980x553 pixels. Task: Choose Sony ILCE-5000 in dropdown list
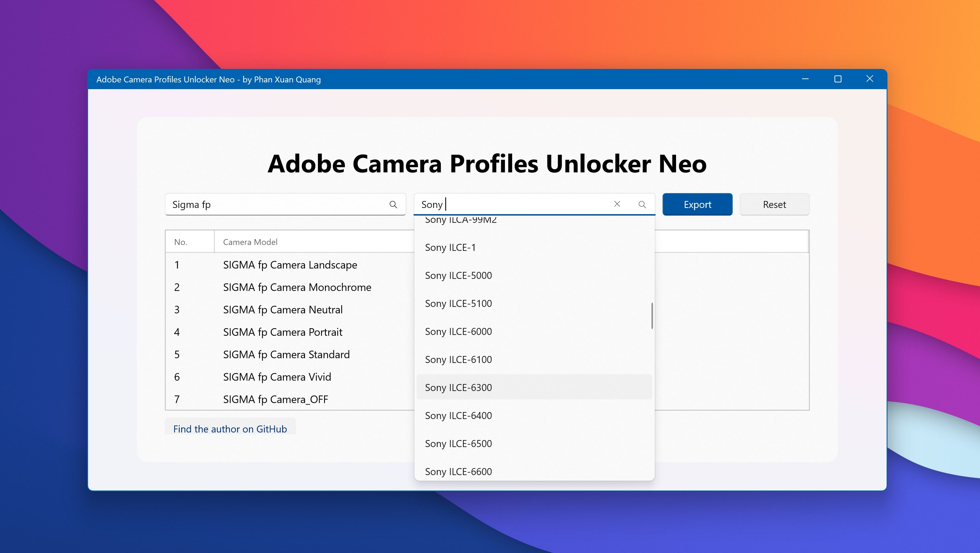click(x=458, y=275)
